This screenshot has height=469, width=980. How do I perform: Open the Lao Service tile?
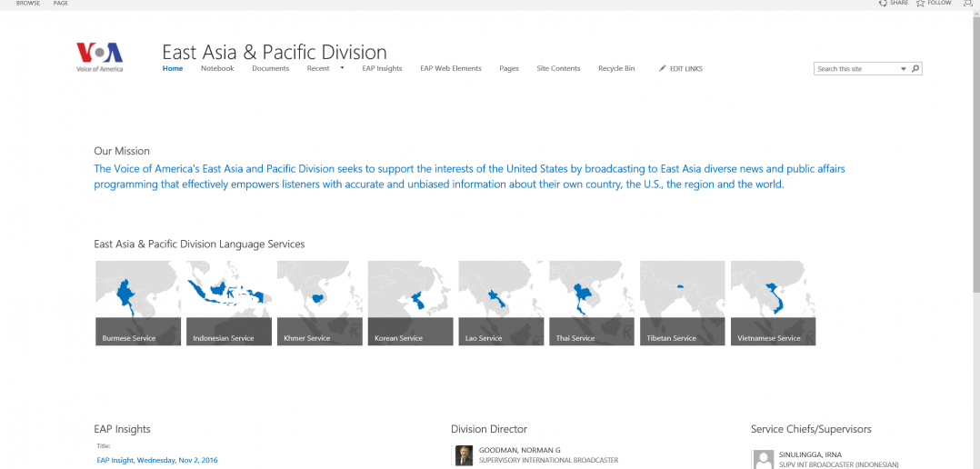coord(501,303)
